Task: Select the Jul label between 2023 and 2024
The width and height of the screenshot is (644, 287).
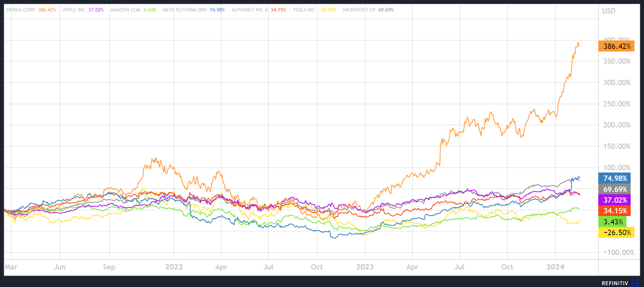Action: [x=459, y=267]
